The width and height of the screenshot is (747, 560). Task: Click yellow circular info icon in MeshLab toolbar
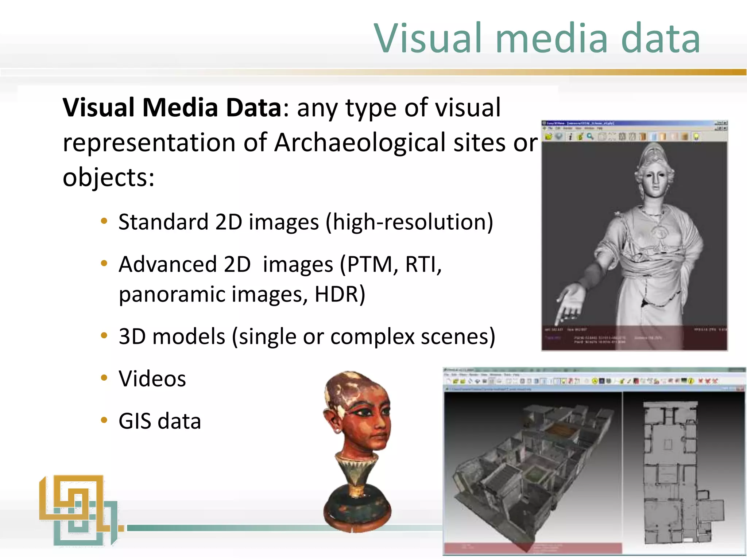click(x=690, y=381)
